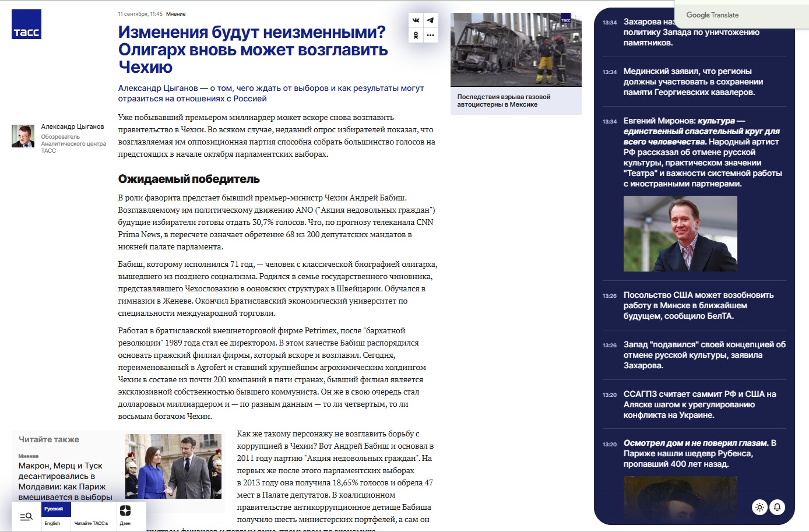Open 'Запад подавился' Захарова news item

click(704, 355)
